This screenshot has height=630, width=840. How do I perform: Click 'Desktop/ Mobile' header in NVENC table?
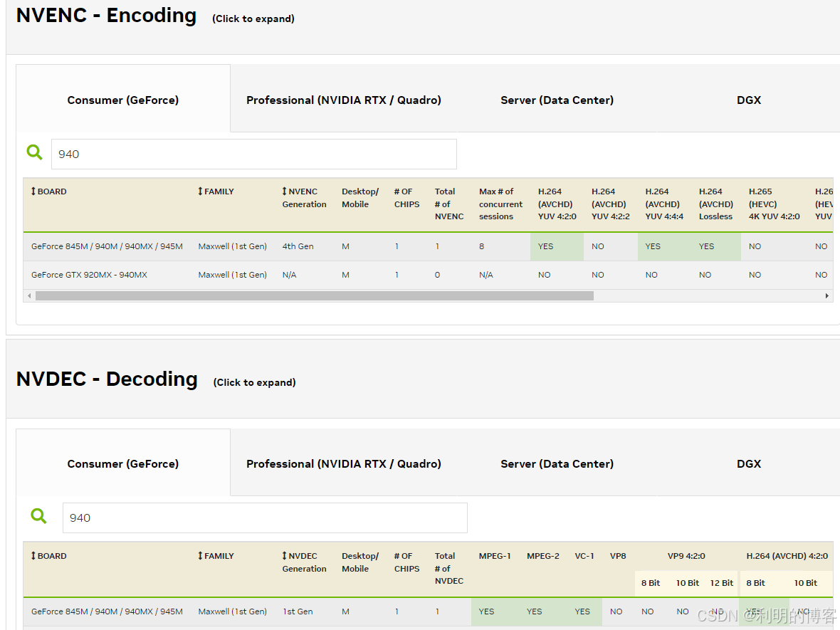pyautogui.click(x=360, y=198)
